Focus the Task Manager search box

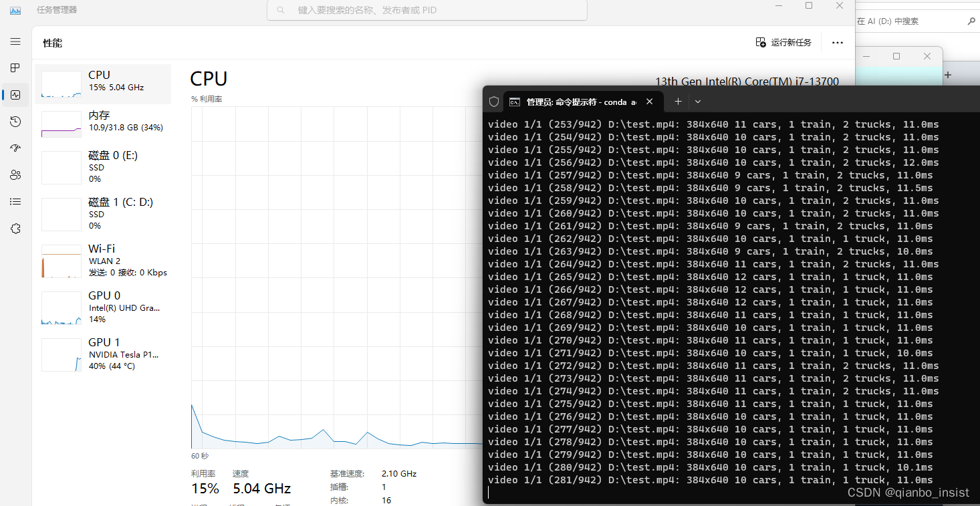[x=427, y=10]
